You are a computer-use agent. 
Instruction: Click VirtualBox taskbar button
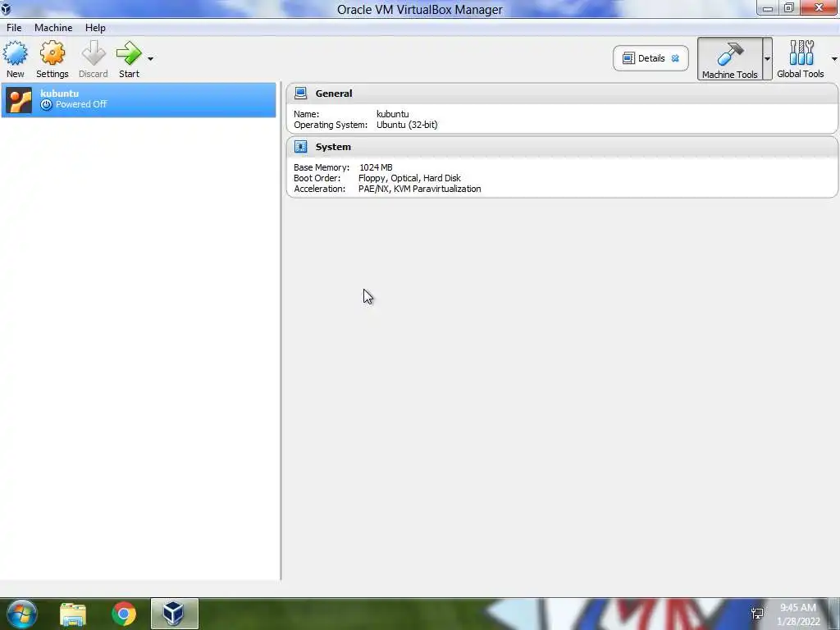point(174,614)
